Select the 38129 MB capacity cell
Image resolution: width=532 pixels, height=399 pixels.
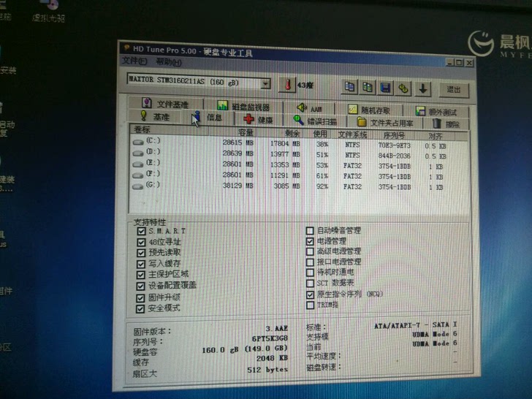pyautogui.click(x=237, y=186)
